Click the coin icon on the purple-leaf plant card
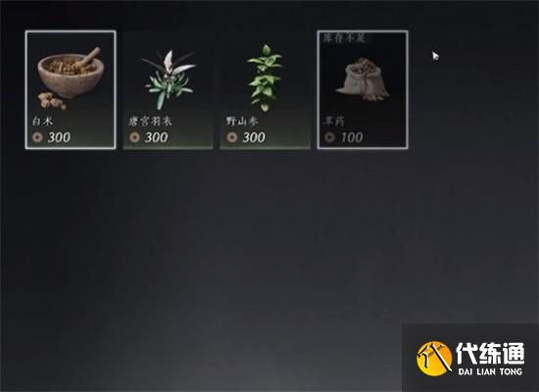Screen dimensions: 539x392 pyautogui.click(x=135, y=137)
